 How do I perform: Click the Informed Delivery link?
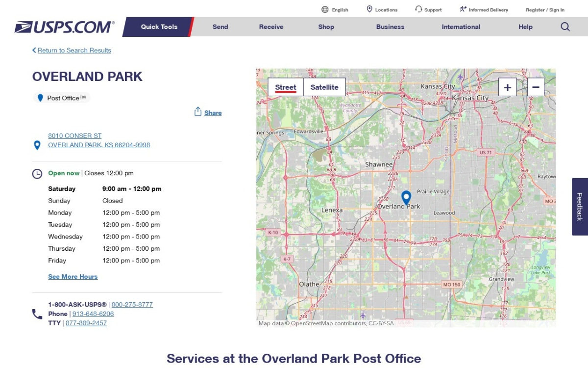point(489,10)
